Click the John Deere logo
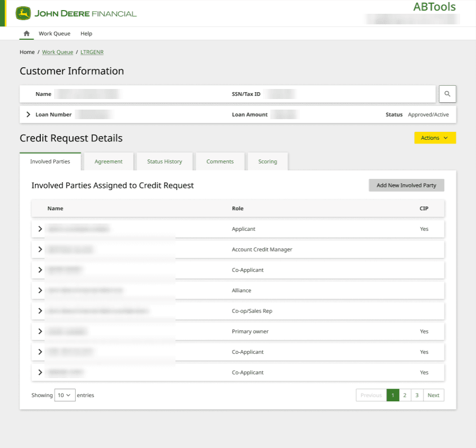The image size is (476, 448). pos(76,14)
